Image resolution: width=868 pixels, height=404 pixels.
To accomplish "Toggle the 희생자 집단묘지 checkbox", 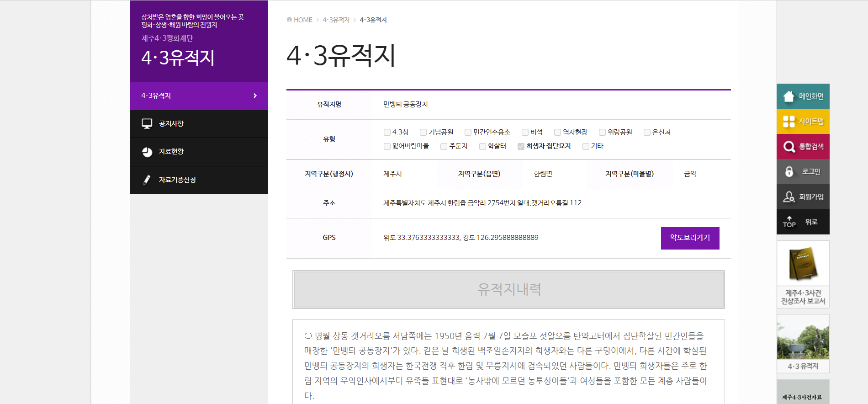I will click(x=521, y=146).
